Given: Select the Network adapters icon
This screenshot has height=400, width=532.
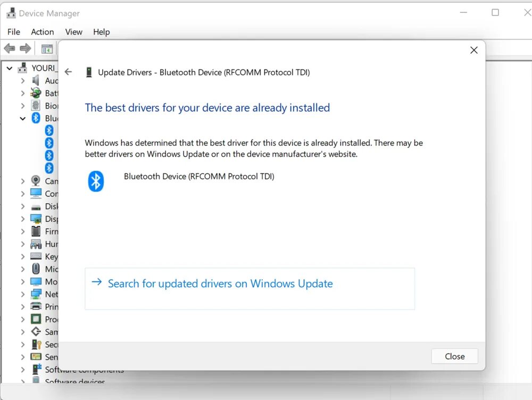Looking at the screenshot, I should click(36, 294).
